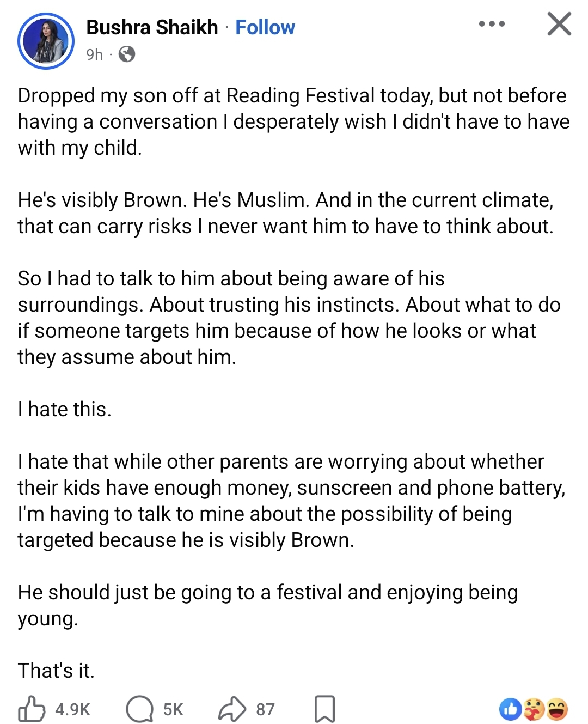The image size is (588, 724).
Task: View the 4.9K likes count
Action: pyautogui.click(x=72, y=709)
